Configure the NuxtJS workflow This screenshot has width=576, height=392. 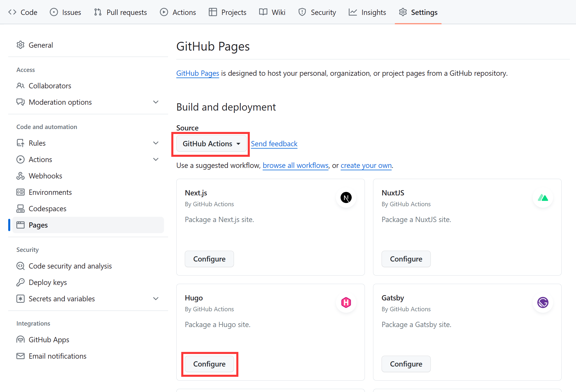(406, 259)
